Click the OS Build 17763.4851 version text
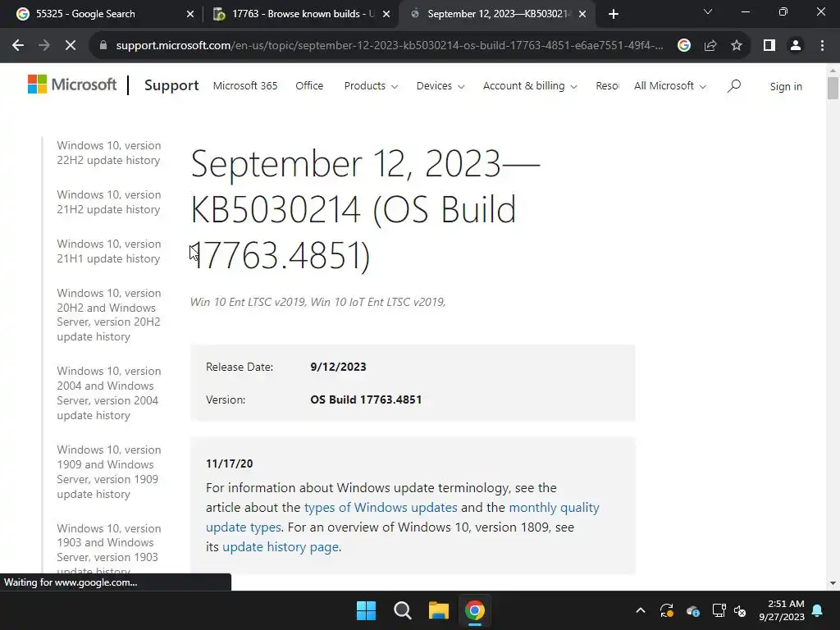 click(366, 399)
